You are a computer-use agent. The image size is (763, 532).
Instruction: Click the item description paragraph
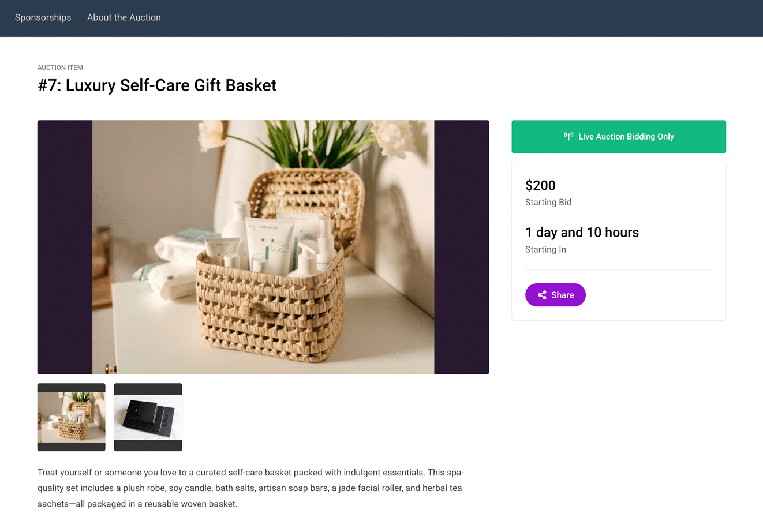tap(251, 488)
